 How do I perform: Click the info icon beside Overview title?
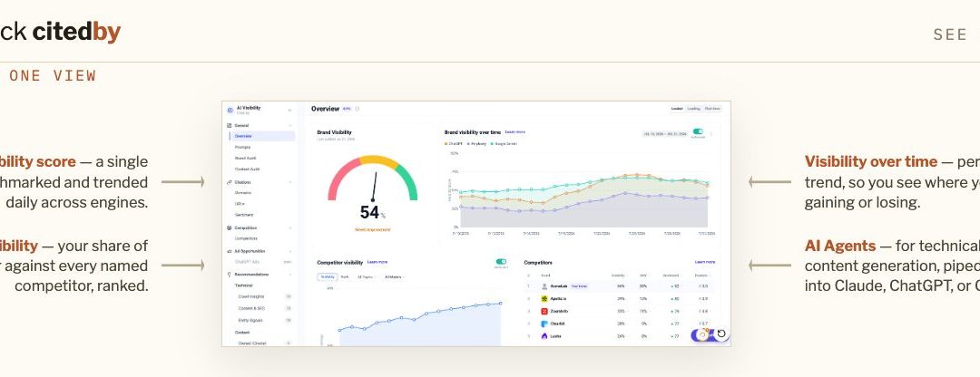coord(357,109)
